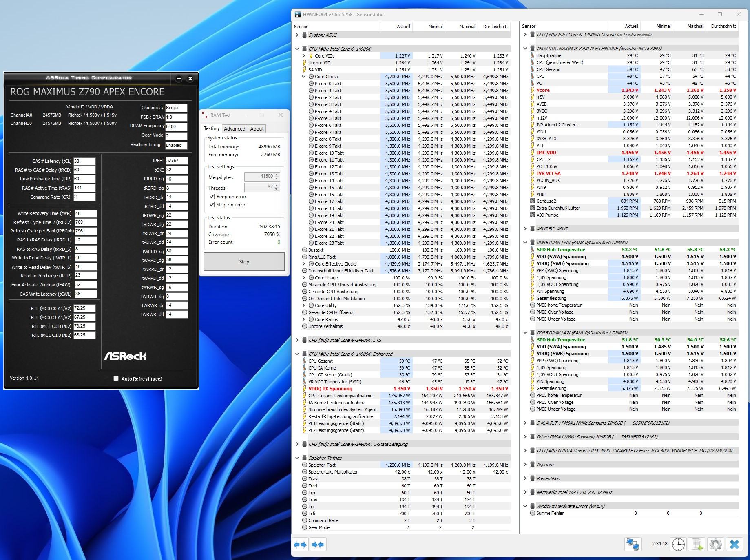Click the RAM Test app icon in title bar
This screenshot has height=560, width=750.
[x=205, y=115]
